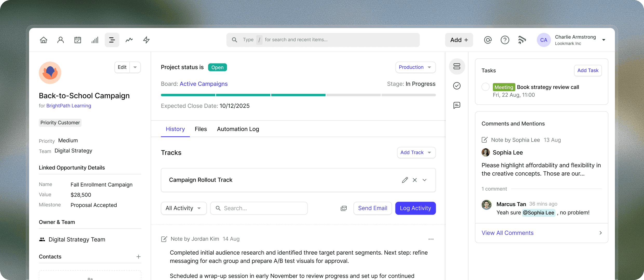Click the teal stage progress bar
The width and height of the screenshot is (644, 280).
point(243,95)
